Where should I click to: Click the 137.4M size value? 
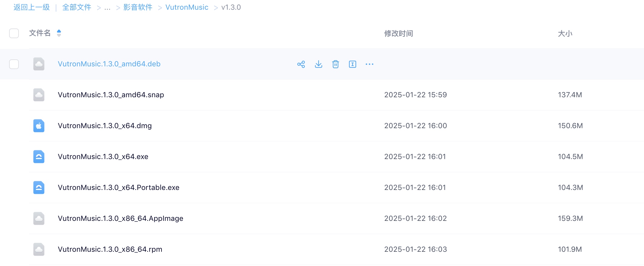pos(570,95)
